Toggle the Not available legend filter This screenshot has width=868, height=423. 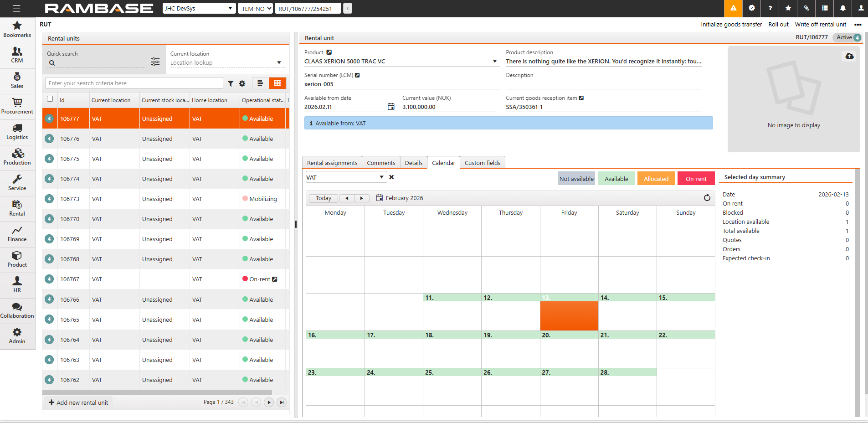(576, 179)
